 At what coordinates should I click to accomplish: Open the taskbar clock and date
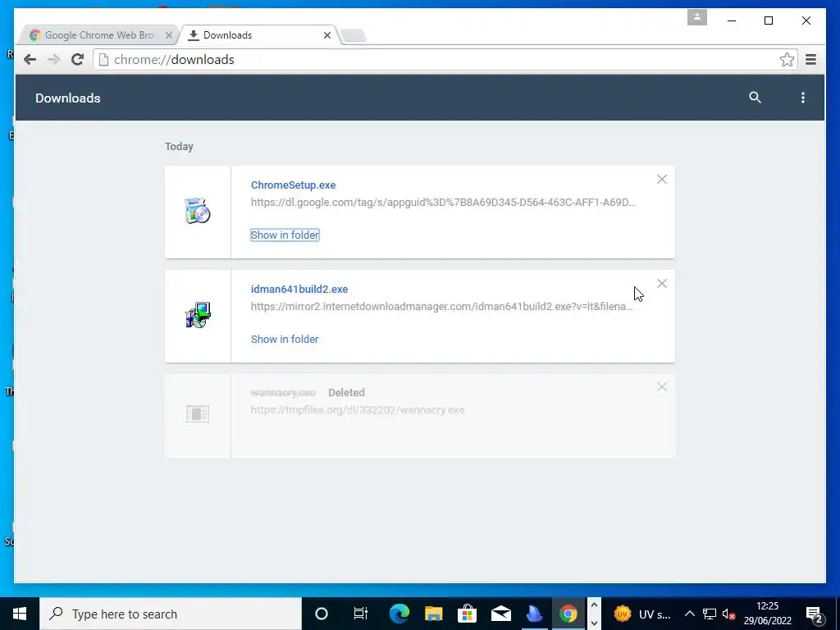pos(767,614)
